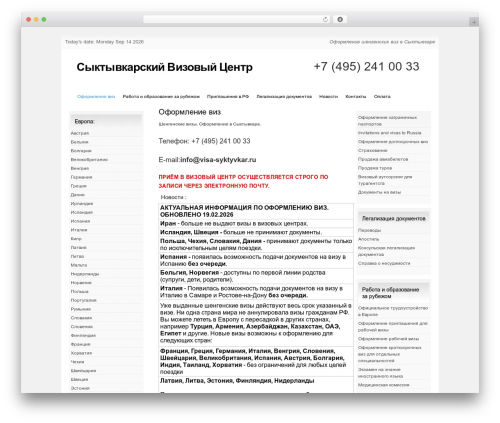Open the Переводы link

pos(369,230)
